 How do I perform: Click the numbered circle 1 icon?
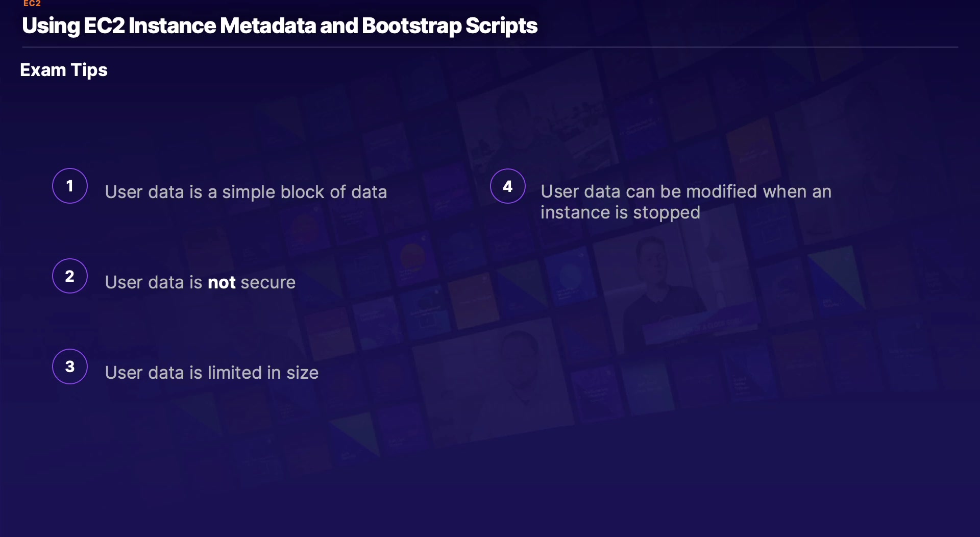click(70, 186)
